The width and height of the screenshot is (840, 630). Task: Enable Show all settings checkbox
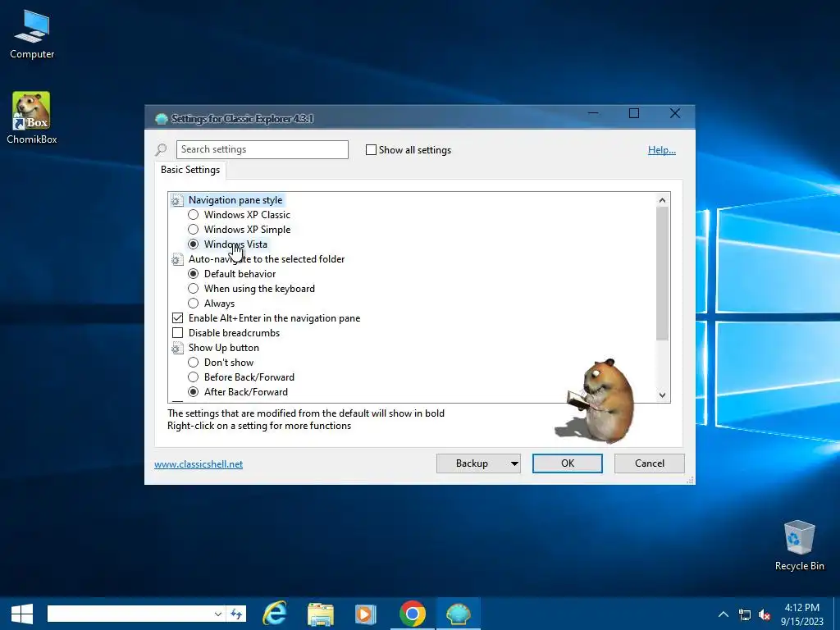tap(371, 150)
